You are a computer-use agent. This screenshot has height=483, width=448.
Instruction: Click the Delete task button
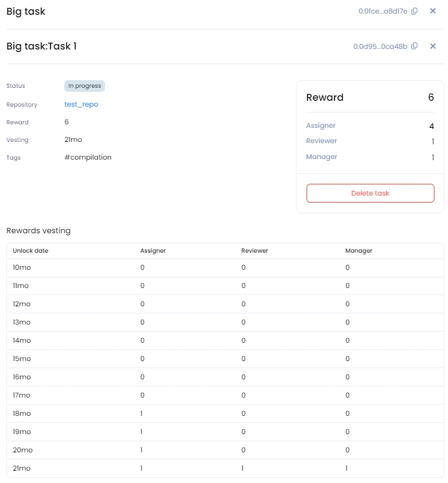click(x=370, y=193)
